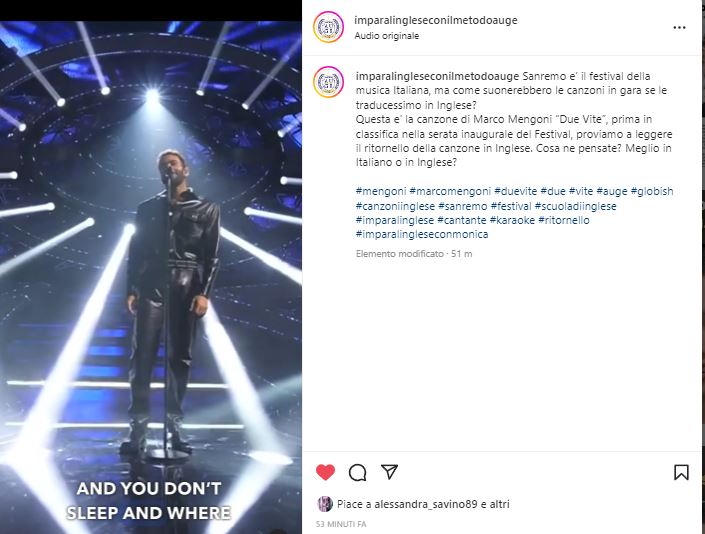Open hashtag #mengoni
The width and height of the screenshot is (705, 534).
(381, 191)
